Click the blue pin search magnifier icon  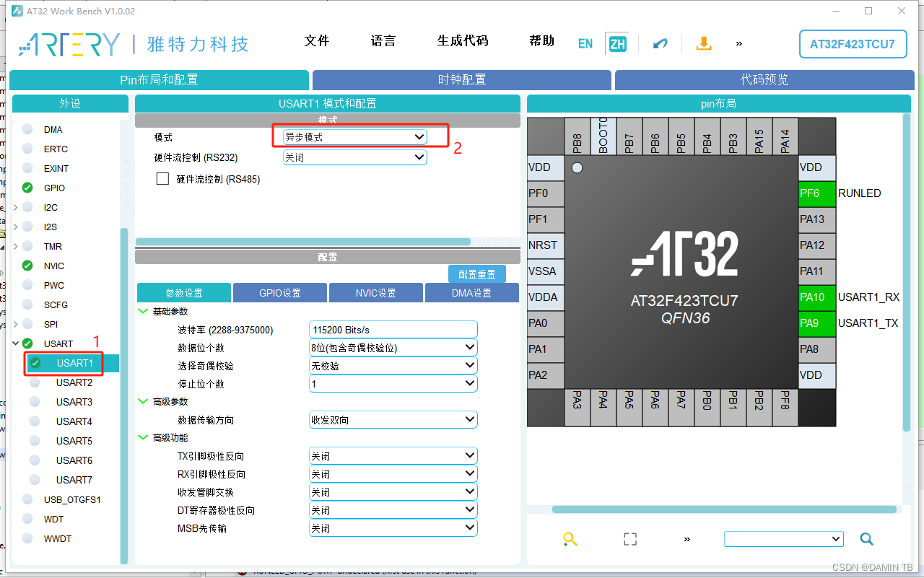point(867,539)
